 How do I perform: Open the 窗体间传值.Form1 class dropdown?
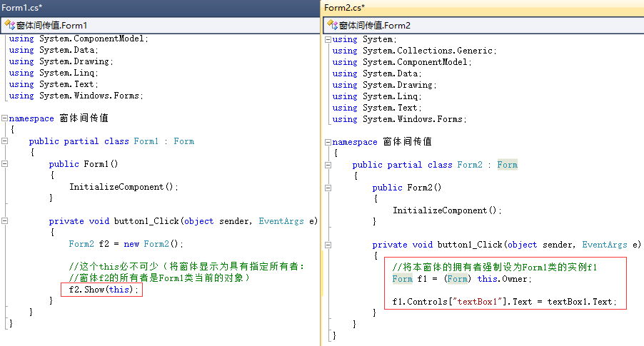click(160, 26)
